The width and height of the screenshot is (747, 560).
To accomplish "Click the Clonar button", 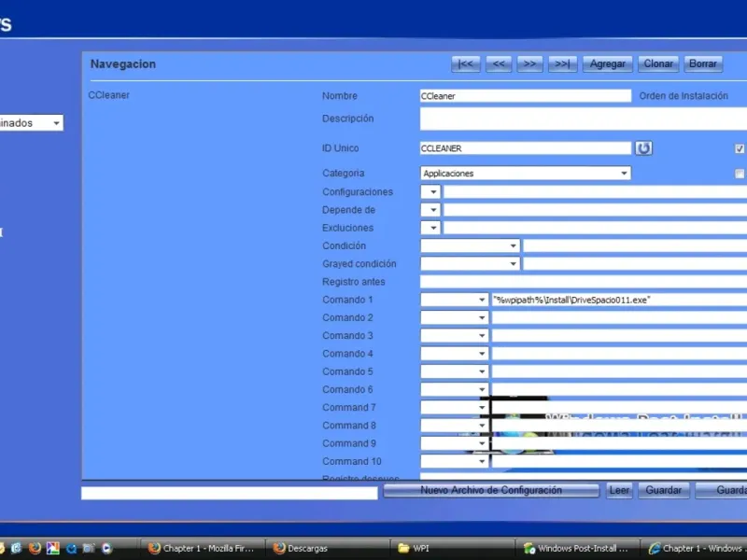I will (658, 63).
